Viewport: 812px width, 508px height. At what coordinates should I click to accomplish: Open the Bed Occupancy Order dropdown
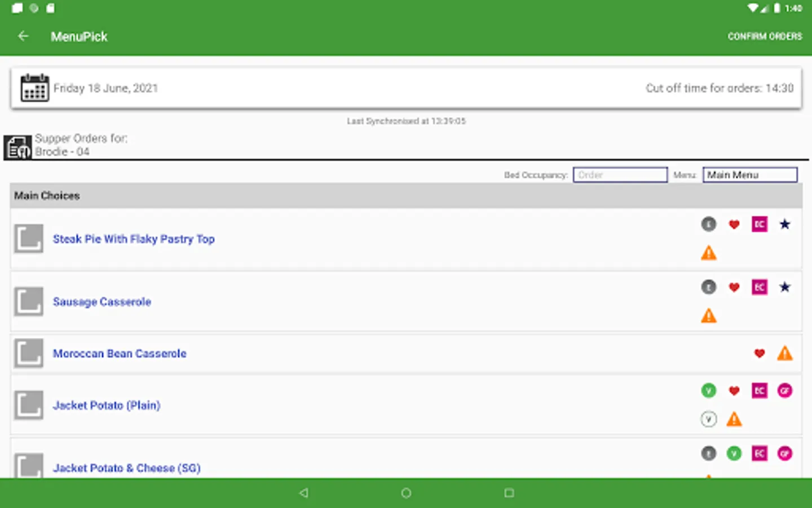pos(620,175)
